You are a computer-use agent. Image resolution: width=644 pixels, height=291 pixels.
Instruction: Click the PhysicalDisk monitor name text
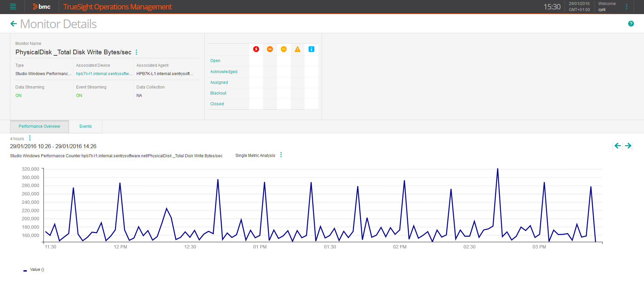pos(73,52)
